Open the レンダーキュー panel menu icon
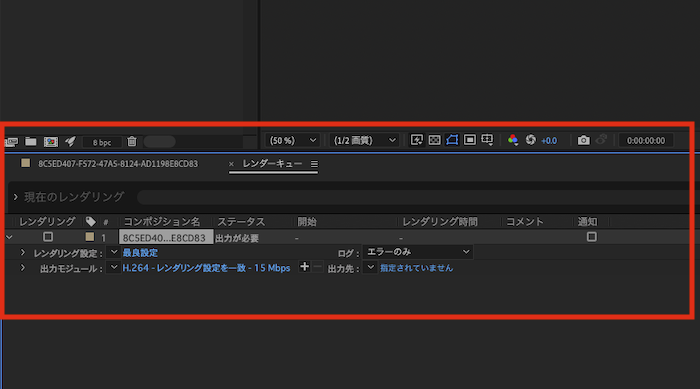 [x=314, y=164]
